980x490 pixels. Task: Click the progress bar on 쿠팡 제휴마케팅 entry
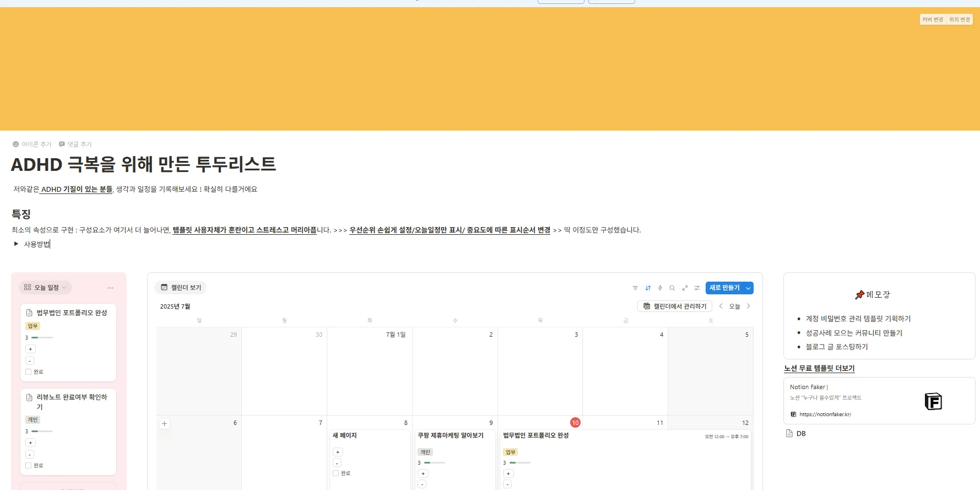click(434, 462)
